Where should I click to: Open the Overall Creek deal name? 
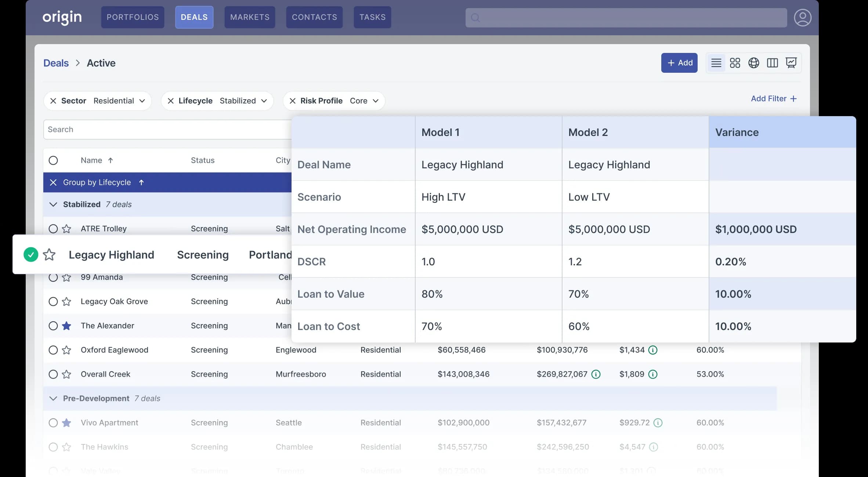pos(105,374)
